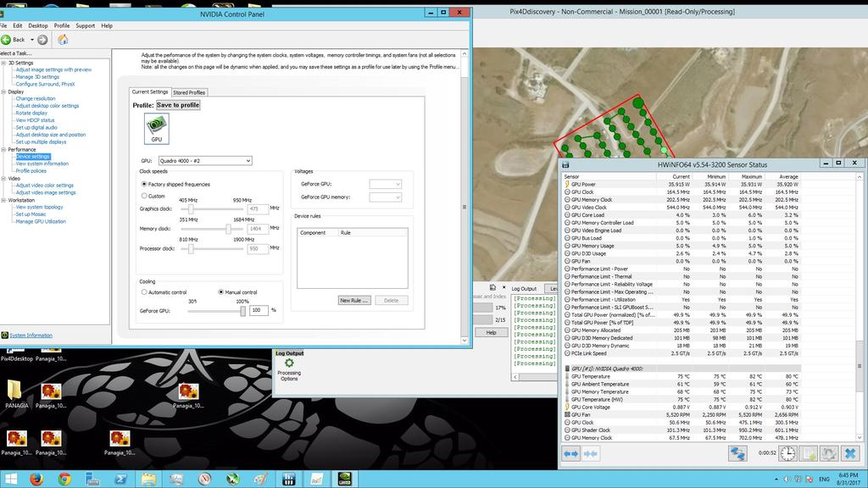868x488 pixels.
Task: Switch to NVIDIA Control Panel taskbar icon
Action: (x=344, y=480)
